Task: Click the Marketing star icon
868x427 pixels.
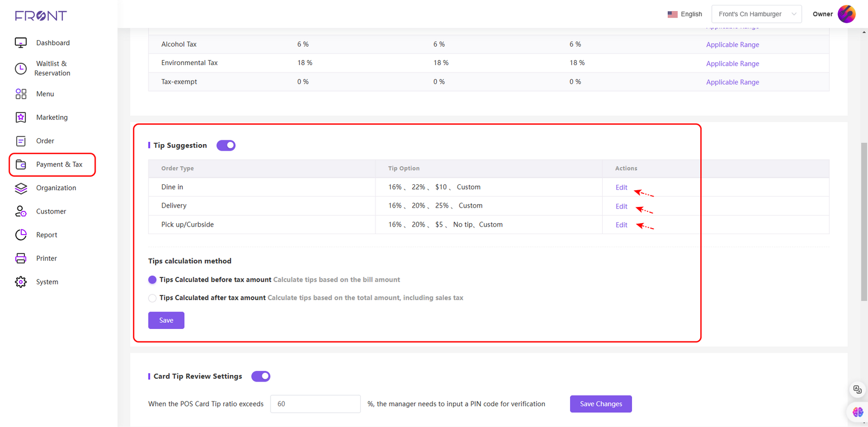Action: (21, 118)
